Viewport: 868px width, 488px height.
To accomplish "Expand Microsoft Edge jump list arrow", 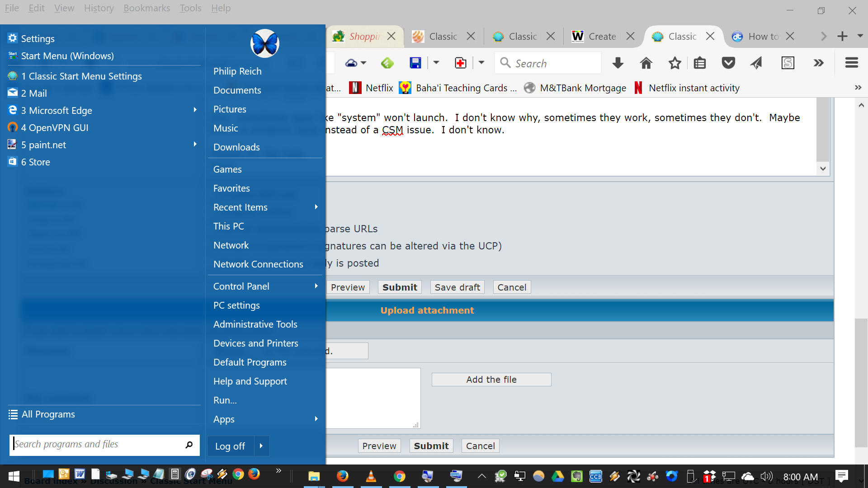I will point(195,110).
